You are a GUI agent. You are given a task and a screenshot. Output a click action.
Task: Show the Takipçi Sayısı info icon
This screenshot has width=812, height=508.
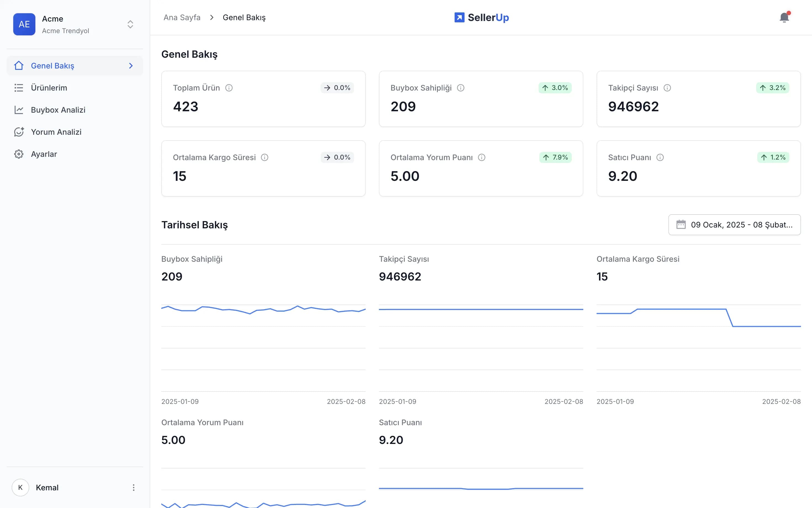pos(667,88)
